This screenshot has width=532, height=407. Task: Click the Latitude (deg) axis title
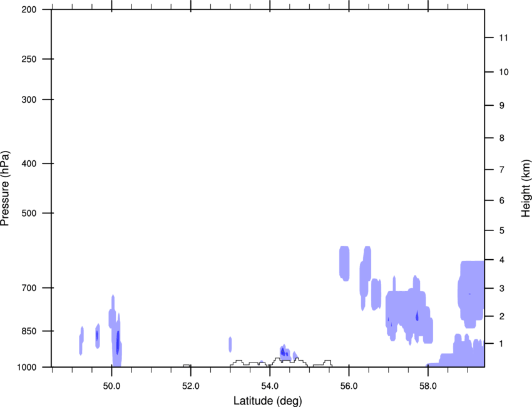coord(267,401)
